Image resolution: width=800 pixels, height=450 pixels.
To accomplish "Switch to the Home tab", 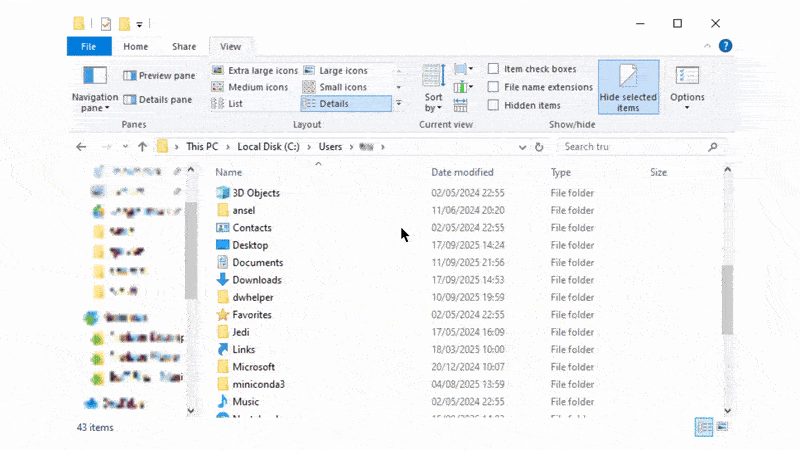I will [x=136, y=46].
